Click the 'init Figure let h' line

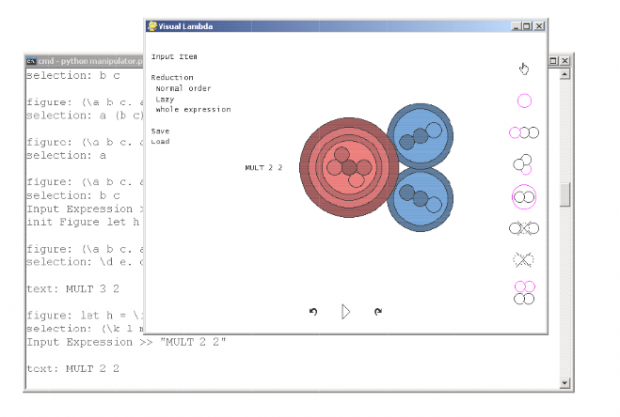point(83,222)
